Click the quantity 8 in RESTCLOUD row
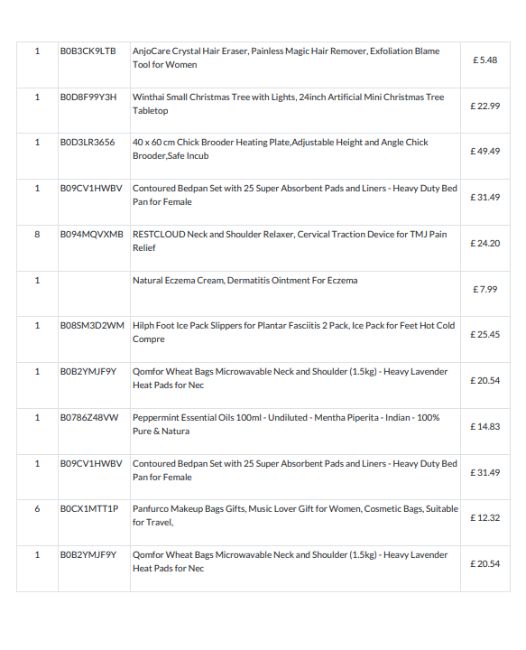526x650 pixels. (37, 234)
